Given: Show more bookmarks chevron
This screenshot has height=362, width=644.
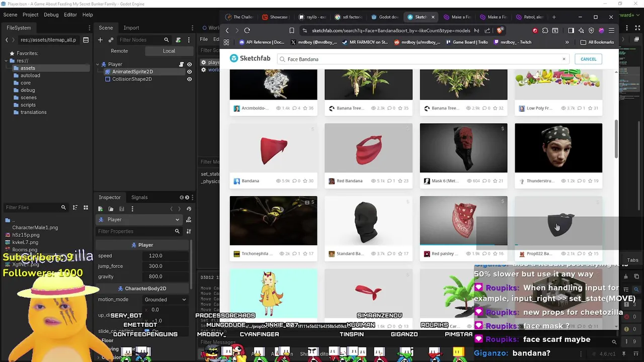Looking at the screenshot, I should coord(567,42).
